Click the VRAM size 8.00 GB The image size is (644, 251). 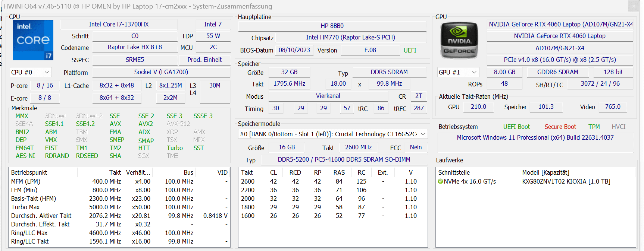504,72
